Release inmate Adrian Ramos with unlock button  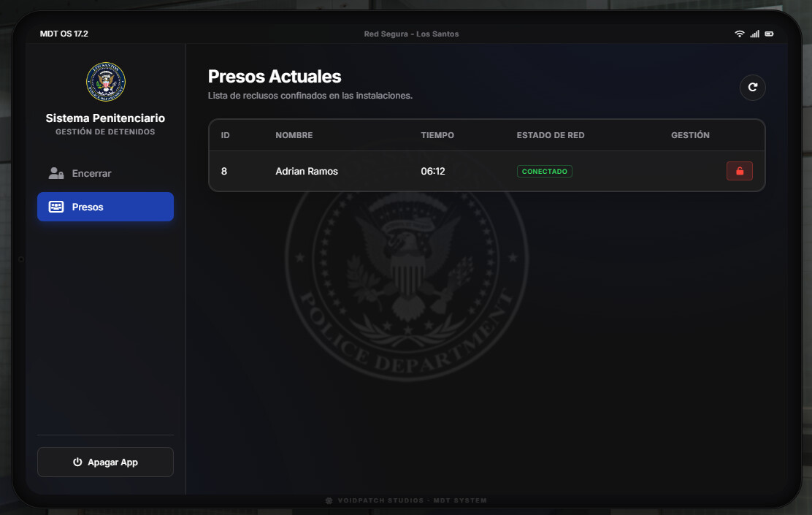click(740, 171)
